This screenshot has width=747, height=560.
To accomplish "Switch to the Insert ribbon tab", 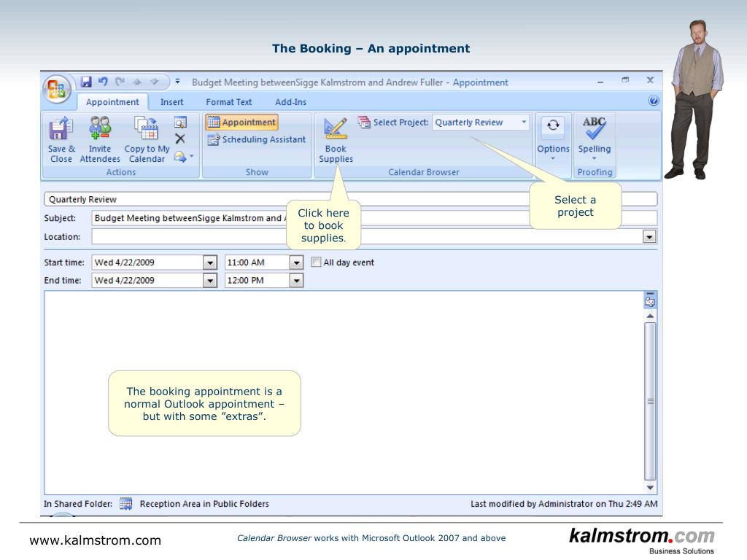I will pos(171,102).
